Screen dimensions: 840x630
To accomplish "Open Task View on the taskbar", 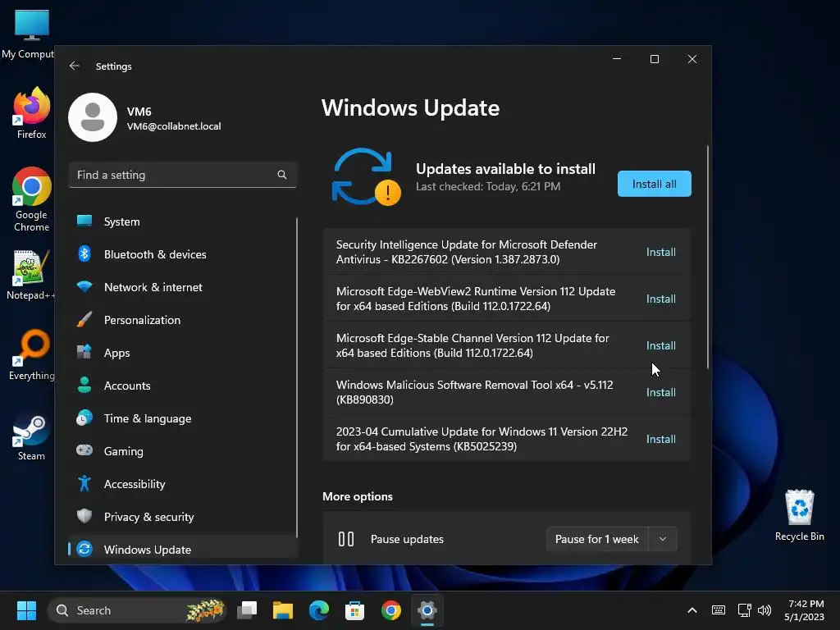I will tap(247, 610).
